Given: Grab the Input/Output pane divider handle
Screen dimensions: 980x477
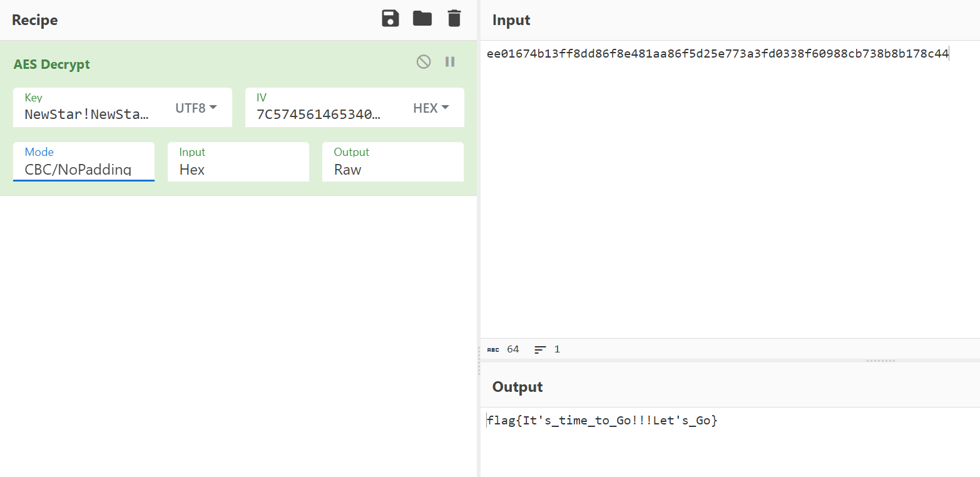Looking at the screenshot, I should point(880,361).
